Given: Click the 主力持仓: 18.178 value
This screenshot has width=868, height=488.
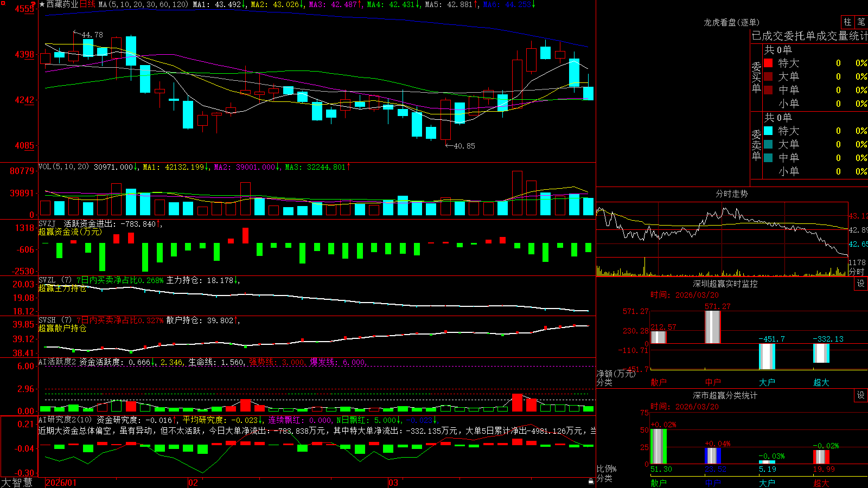Looking at the screenshot, I should [x=201, y=280].
